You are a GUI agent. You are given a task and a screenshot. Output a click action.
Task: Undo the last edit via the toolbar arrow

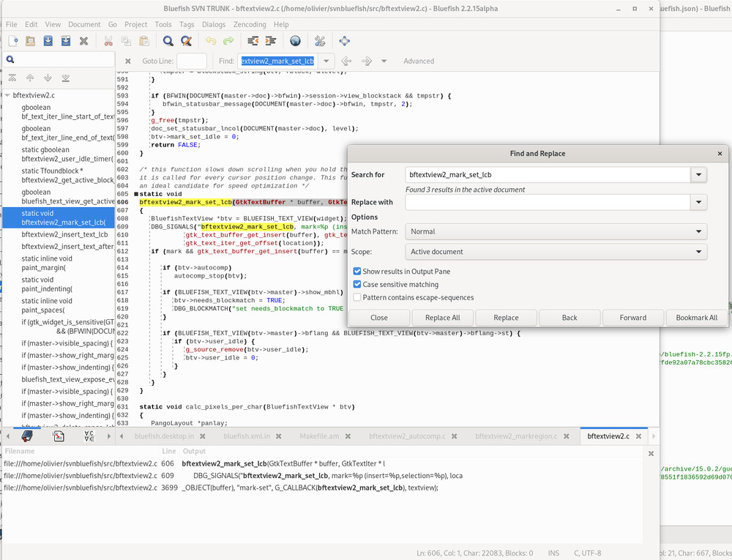211,41
